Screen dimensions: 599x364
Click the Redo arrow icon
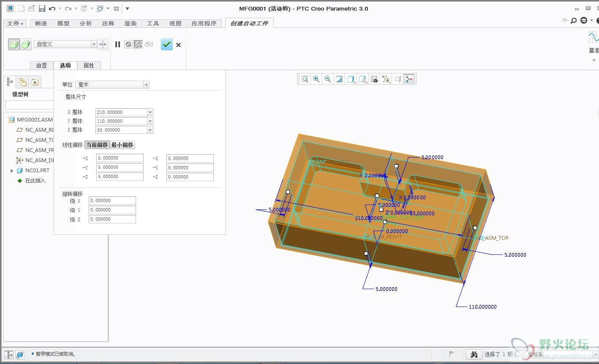(68, 8)
